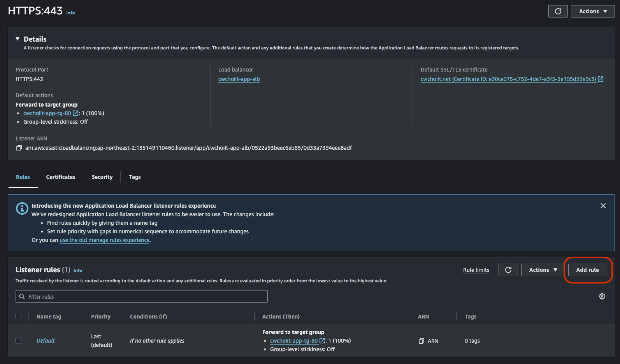Click the search magnifier icon in Filter rules
The height and width of the screenshot is (364, 620).
pyautogui.click(x=22, y=296)
